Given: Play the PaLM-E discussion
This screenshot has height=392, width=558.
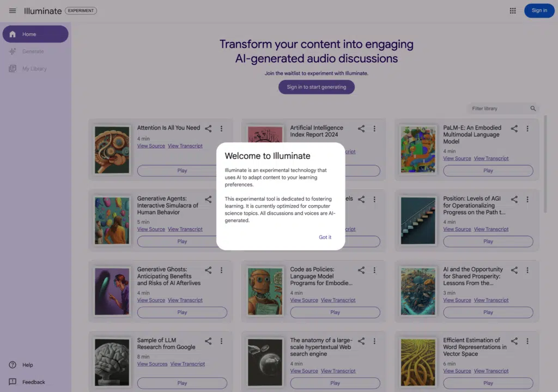Looking at the screenshot, I should (x=488, y=171).
